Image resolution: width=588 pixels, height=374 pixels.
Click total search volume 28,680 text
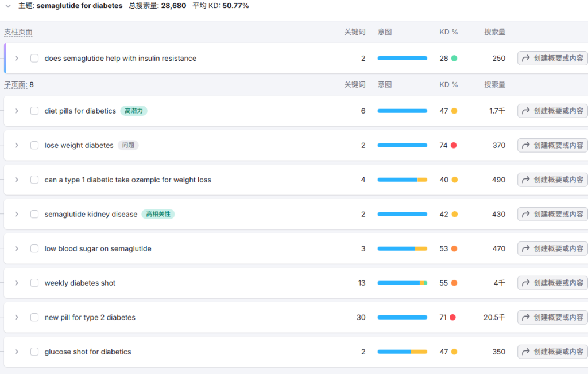[x=157, y=6]
